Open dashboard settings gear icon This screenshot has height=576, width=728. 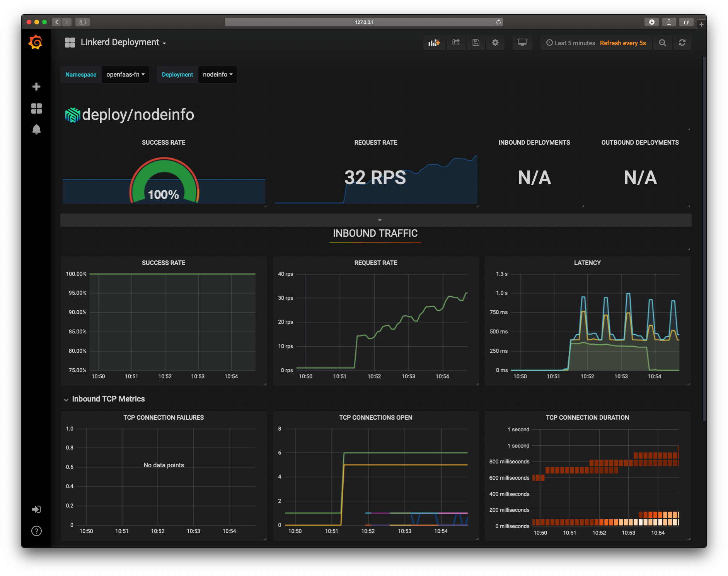495,43
